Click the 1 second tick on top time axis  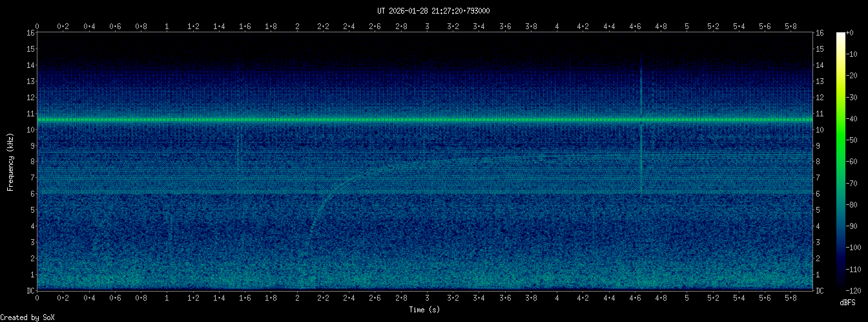[167, 26]
